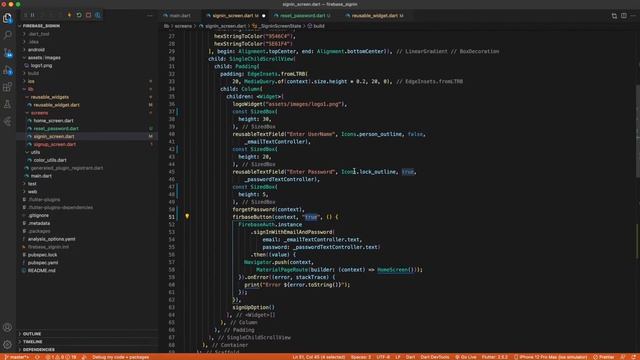The image size is (640, 360).
Task: Switch to signin_screen.dart tab
Action: (x=235, y=16)
